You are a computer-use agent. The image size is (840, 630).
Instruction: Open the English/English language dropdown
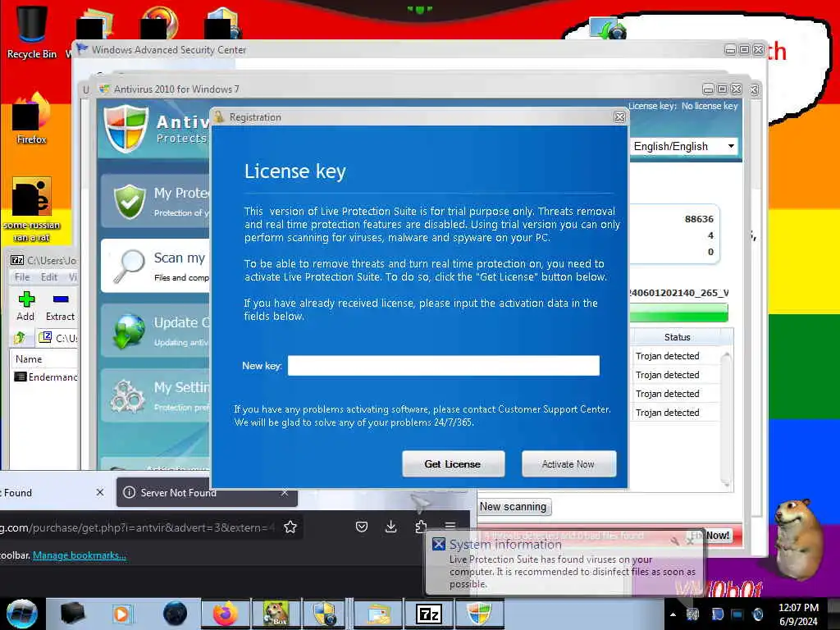point(684,146)
